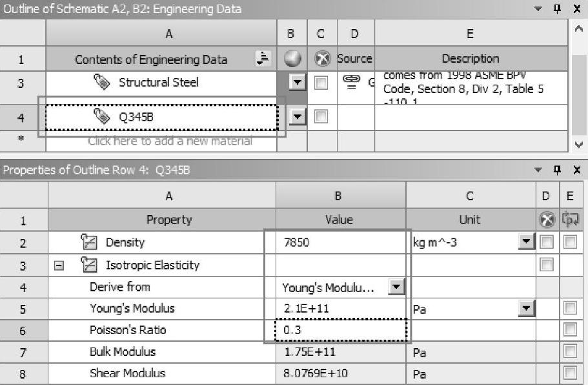Edit the Poisson's Ratio value 0.3

pyautogui.click(x=341, y=330)
